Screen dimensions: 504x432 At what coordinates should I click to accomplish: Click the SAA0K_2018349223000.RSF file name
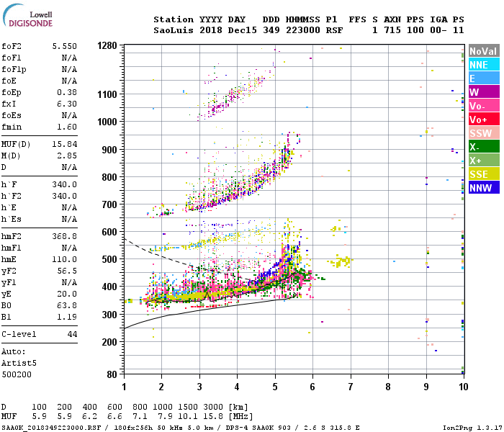click(x=51, y=428)
